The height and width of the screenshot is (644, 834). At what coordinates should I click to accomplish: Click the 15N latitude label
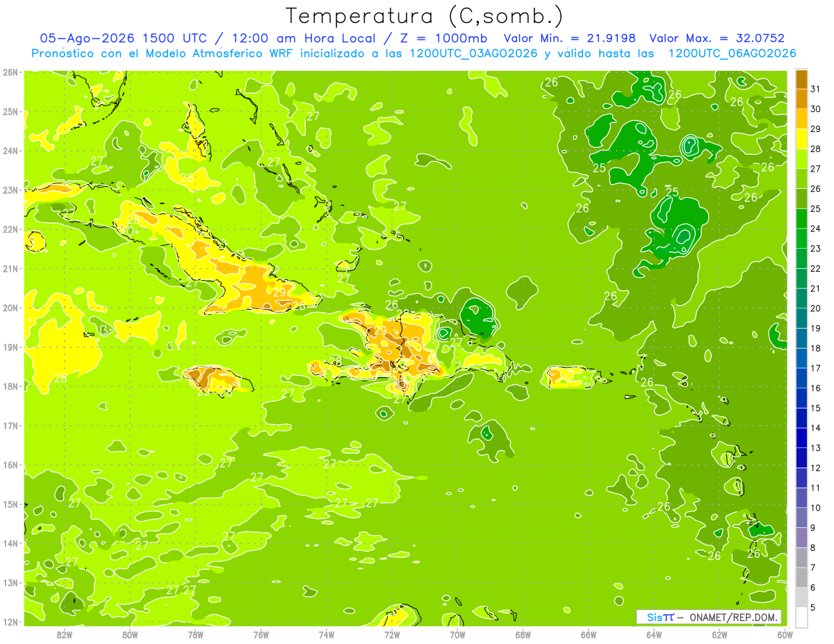[x=10, y=504]
